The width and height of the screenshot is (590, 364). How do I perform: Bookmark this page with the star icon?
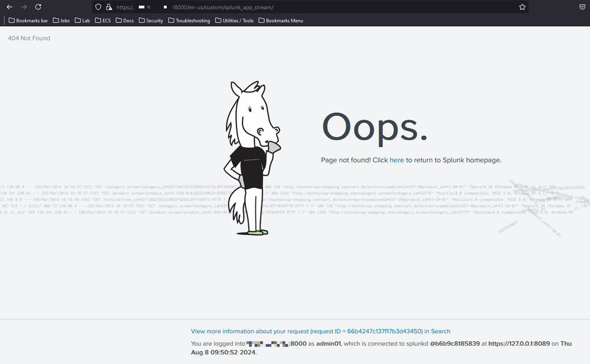[x=522, y=6]
